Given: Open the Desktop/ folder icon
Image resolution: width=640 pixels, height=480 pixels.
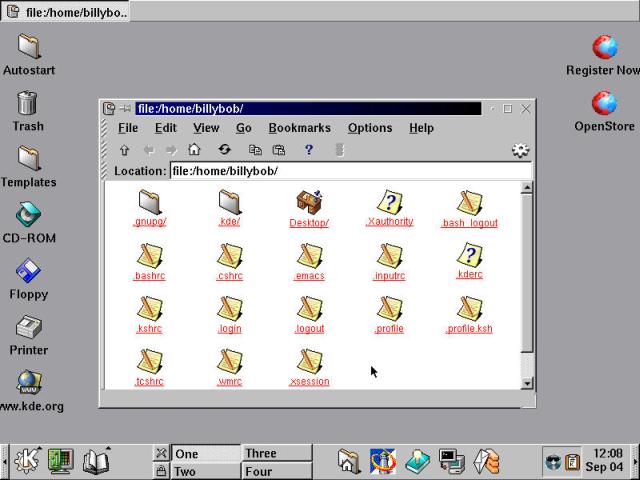Looking at the screenshot, I should coord(309,202).
